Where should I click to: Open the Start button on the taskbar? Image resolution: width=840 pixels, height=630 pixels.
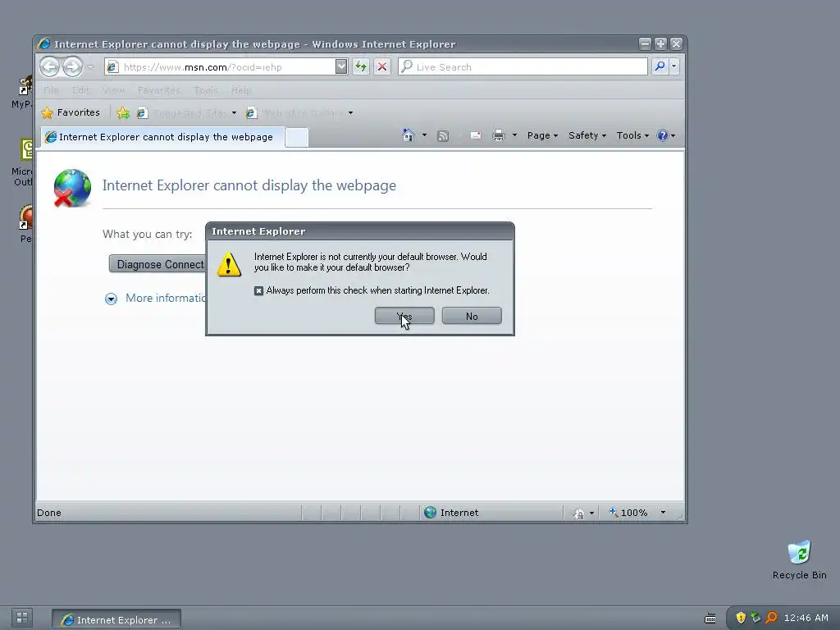click(22, 617)
